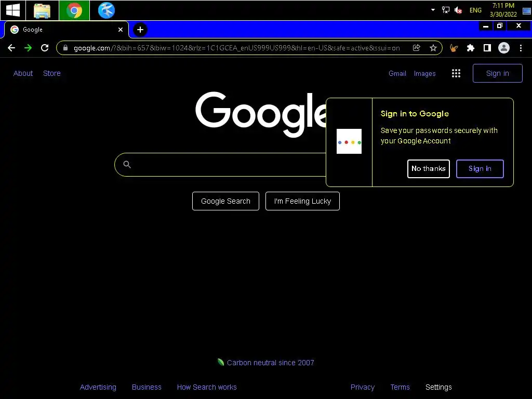Open the Chrome three-dot menu
Viewport: 532px width, 399px height.
pyautogui.click(x=521, y=48)
